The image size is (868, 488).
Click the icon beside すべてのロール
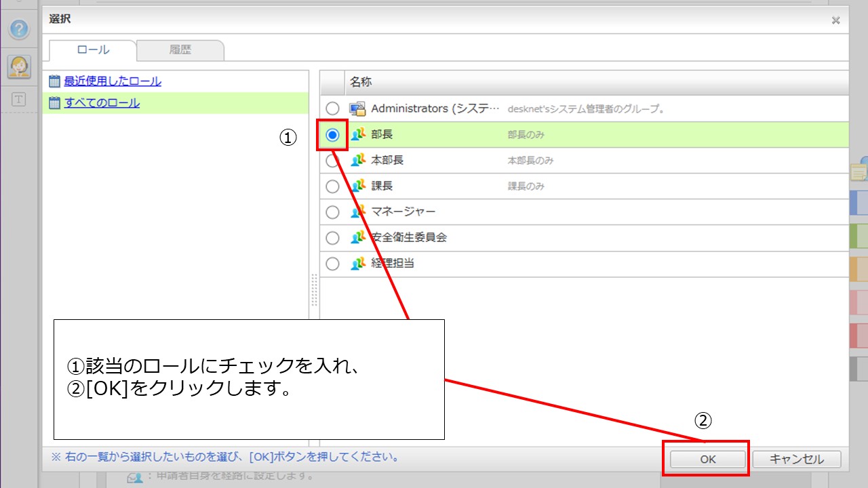55,103
